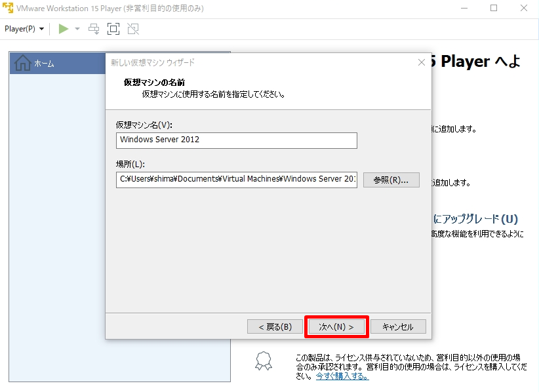Expand the power options dropdown arrow
This screenshot has width=539, height=392.
77,29
